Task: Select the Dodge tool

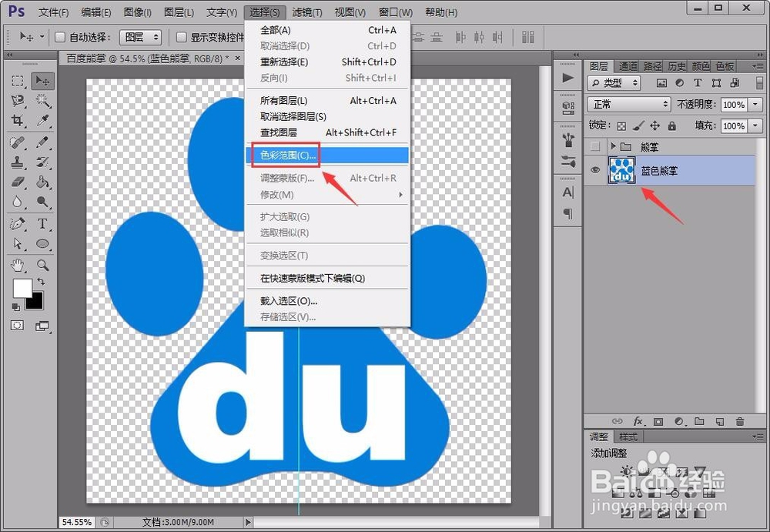Action: click(42, 202)
